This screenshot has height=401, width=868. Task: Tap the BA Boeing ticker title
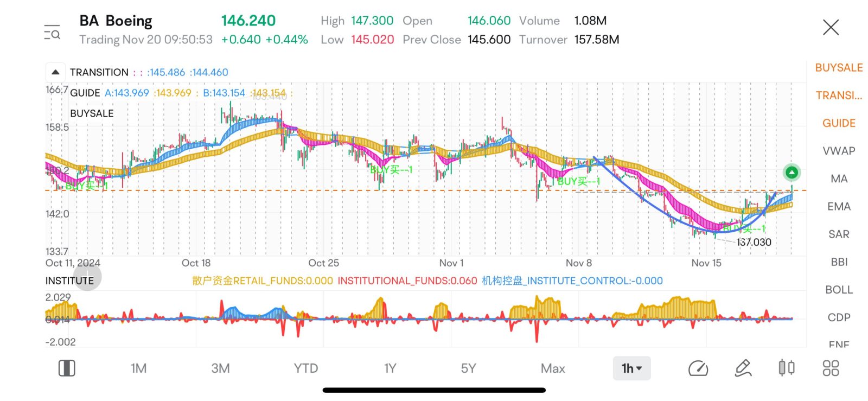[116, 21]
